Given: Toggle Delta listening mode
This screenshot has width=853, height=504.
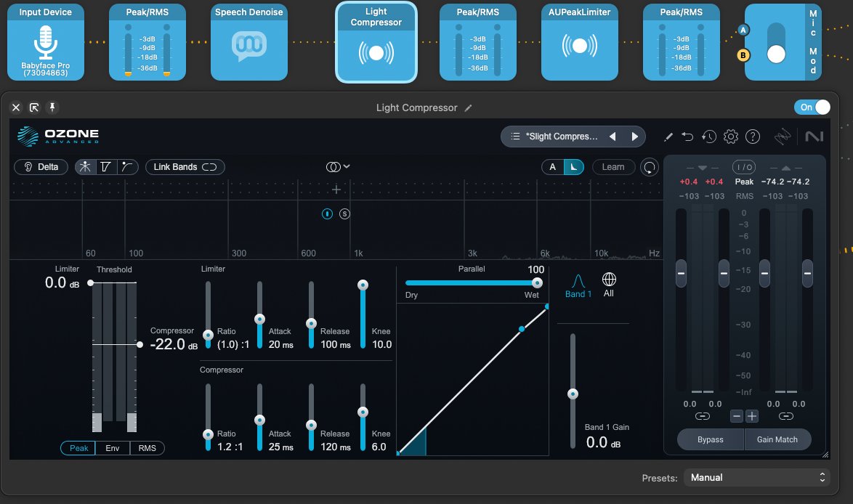Looking at the screenshot, I should (x=41, y=167).
